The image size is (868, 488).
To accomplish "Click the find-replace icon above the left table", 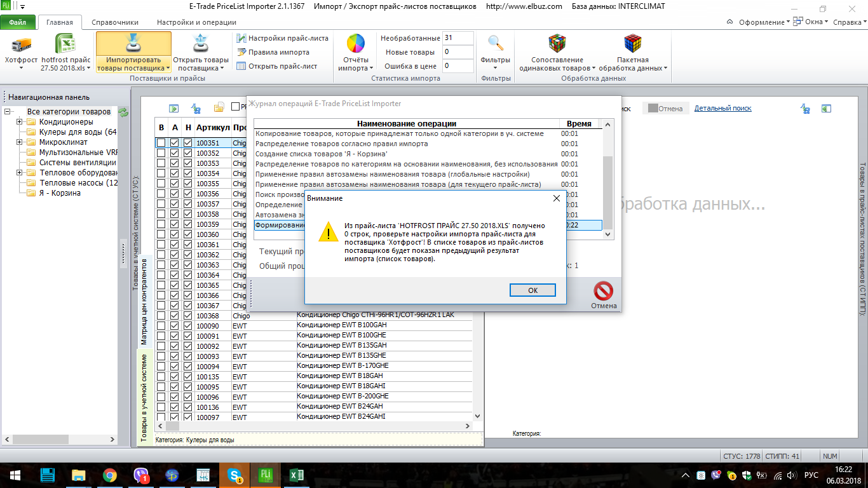I will pos(196,108).
